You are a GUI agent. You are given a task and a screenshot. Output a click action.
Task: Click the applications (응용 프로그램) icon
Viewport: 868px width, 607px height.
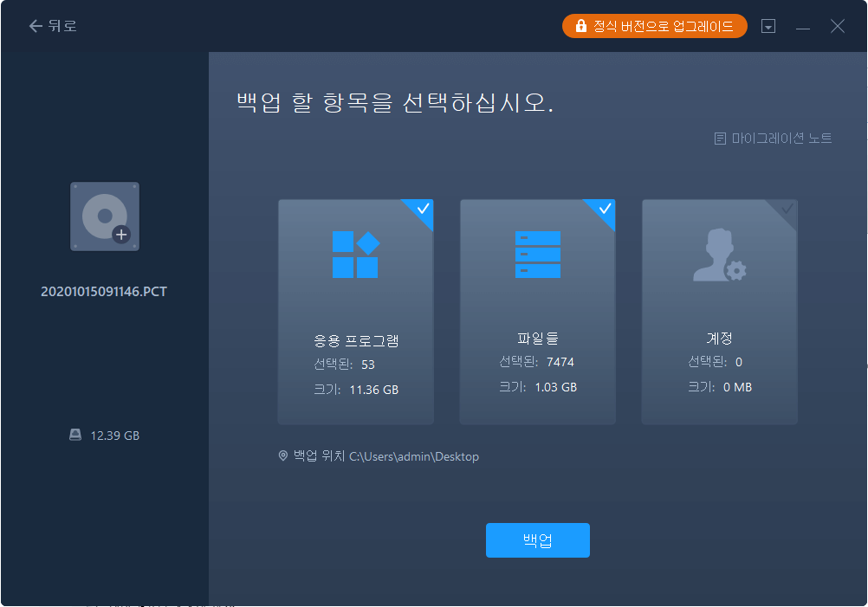tap(355, 254)
